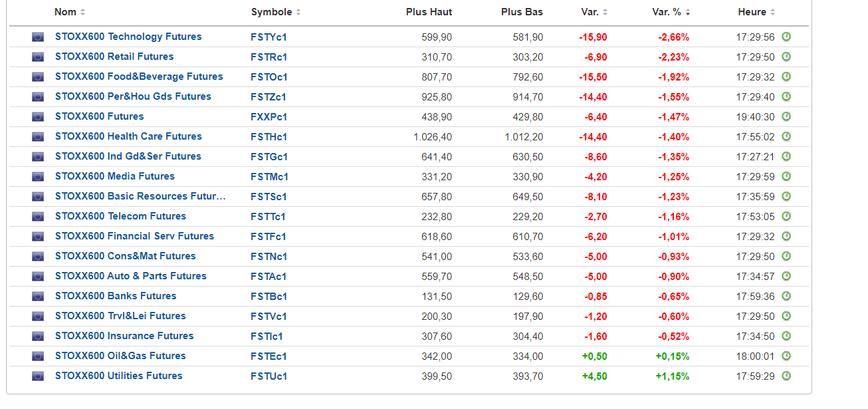Click the Plus Bas column header

(x=522, y=12)
